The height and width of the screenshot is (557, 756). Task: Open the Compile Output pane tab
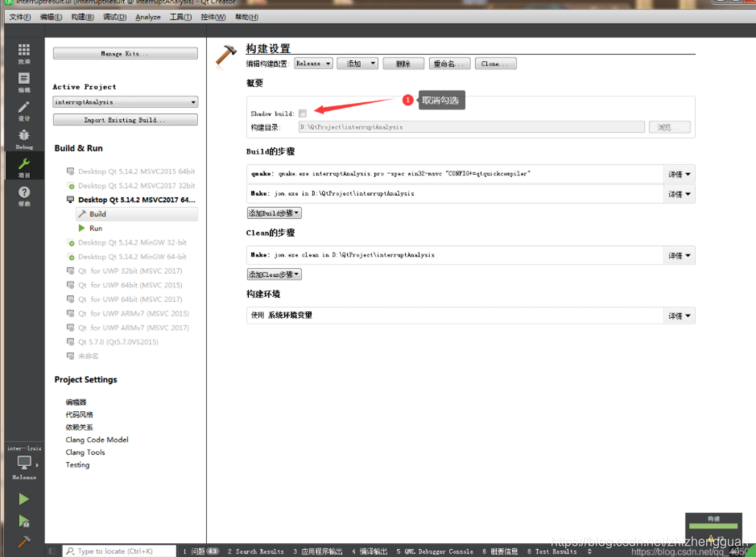coord(370,551)
